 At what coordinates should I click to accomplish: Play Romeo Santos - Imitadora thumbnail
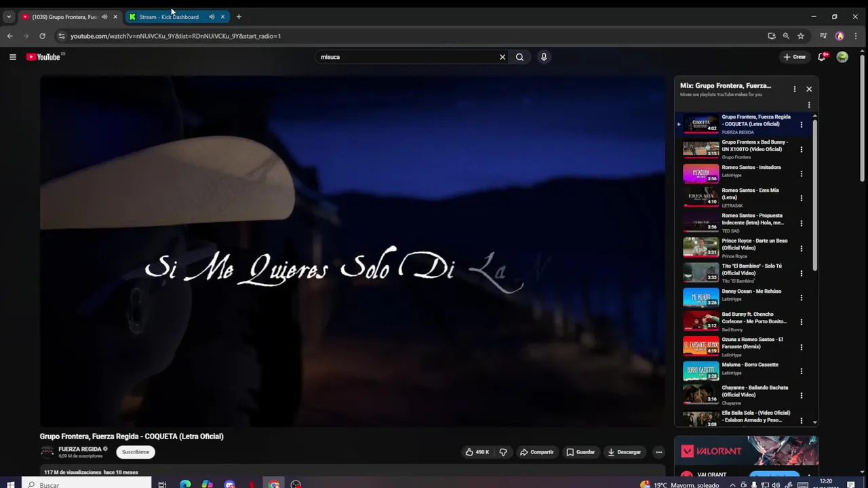pos(701,174)
